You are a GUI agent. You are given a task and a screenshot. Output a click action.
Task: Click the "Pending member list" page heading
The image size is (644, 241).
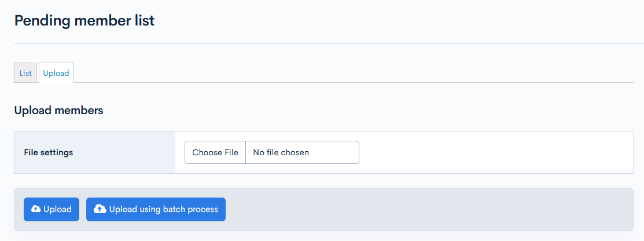84,21
